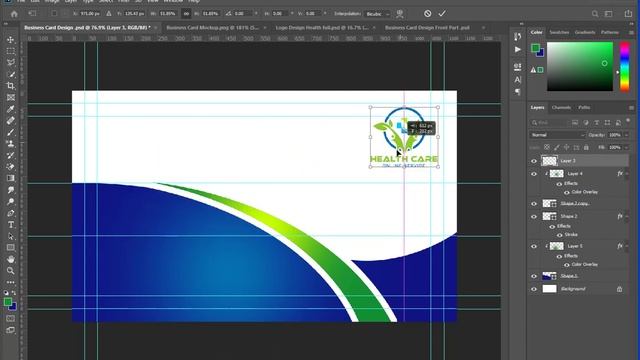Select the Lasso tool
Screen dimensions: 640x360
(x=11, y=62)
